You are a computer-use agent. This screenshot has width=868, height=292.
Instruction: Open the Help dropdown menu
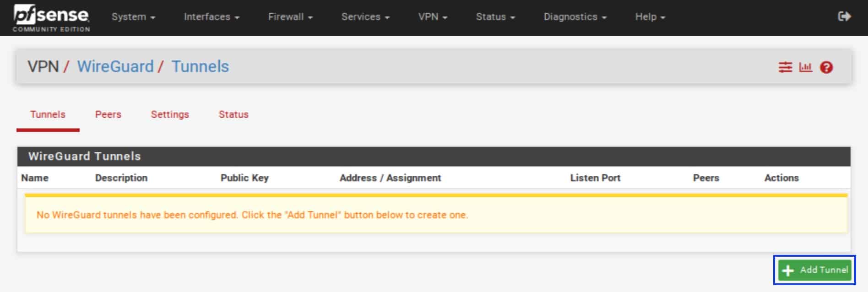(650, 17)
